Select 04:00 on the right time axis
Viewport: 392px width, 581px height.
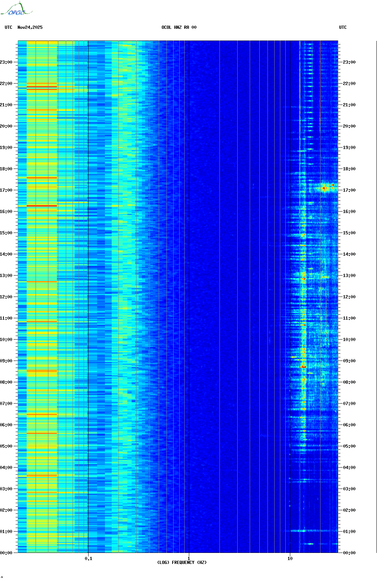coord(349,468)
